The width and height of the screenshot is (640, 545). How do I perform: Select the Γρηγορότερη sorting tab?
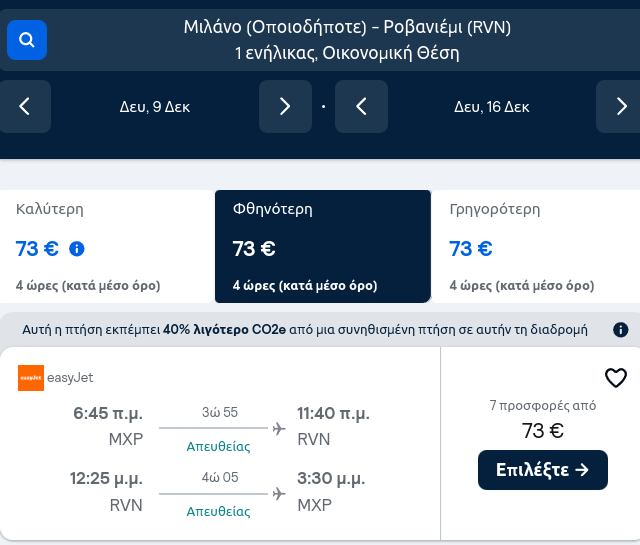pyautogui.click(x=536, y=247)
